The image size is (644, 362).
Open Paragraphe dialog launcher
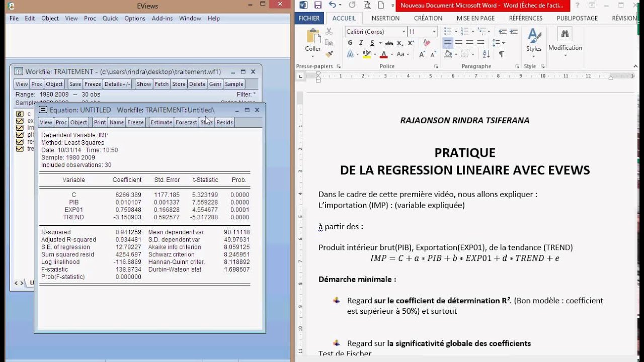click(x=516, y=66)
